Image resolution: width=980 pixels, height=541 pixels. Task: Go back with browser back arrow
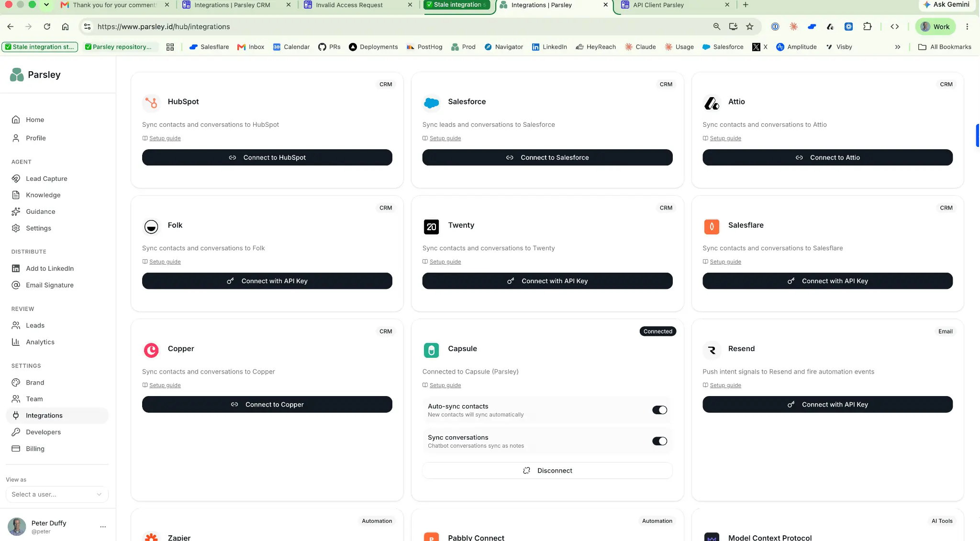(11, 27)
